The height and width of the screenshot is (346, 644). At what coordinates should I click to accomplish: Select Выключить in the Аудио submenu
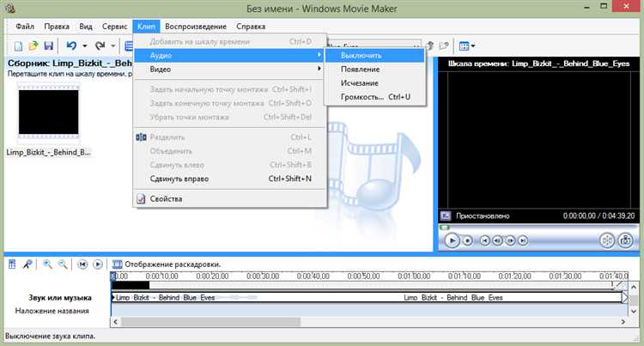[374, 56]
